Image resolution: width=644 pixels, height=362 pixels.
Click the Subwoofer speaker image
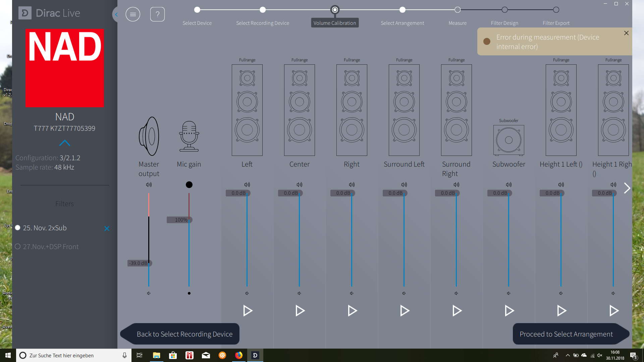(509, 140)
